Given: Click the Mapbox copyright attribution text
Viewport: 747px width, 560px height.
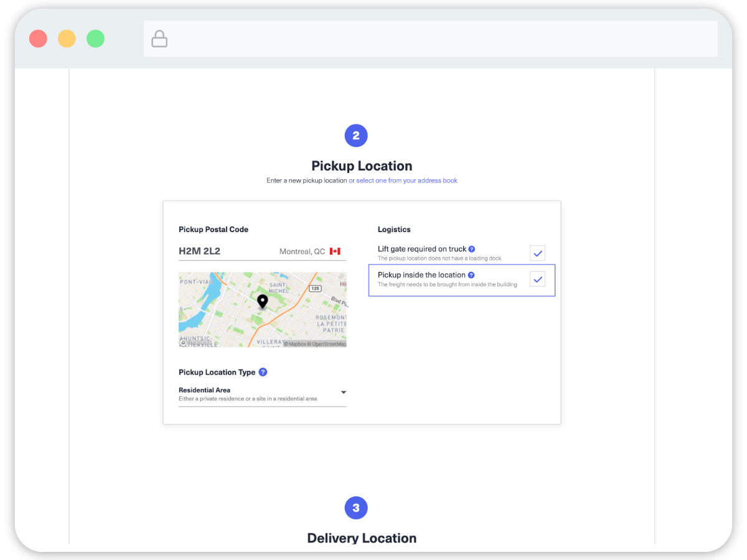Looking at the screenshot, I should click(297, 343).
